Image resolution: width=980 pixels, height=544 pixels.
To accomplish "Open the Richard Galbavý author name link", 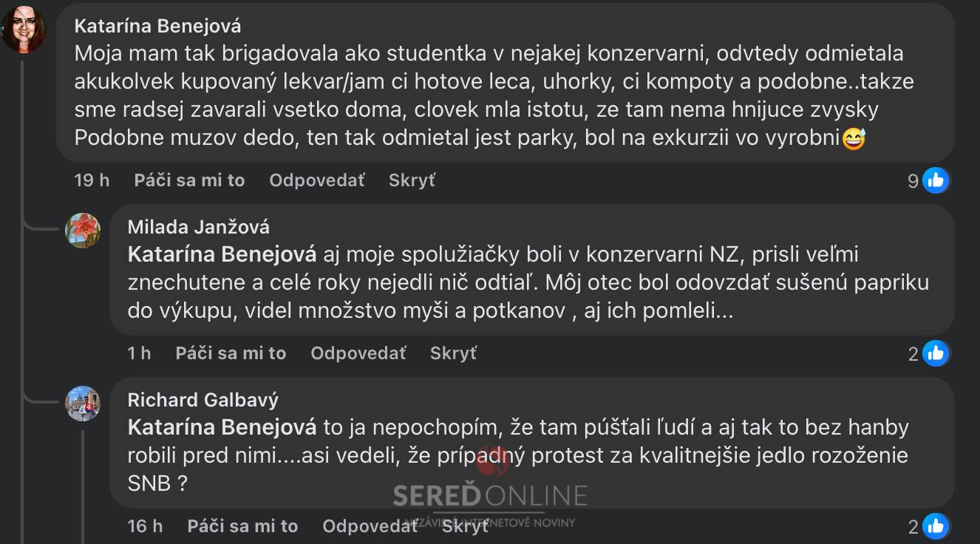I will (x=203, y=400).
